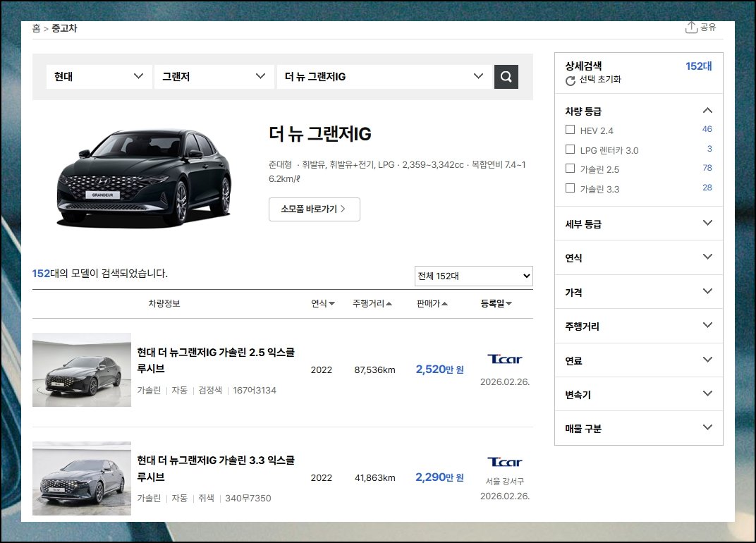Click the share upload icon

[691, 28]
